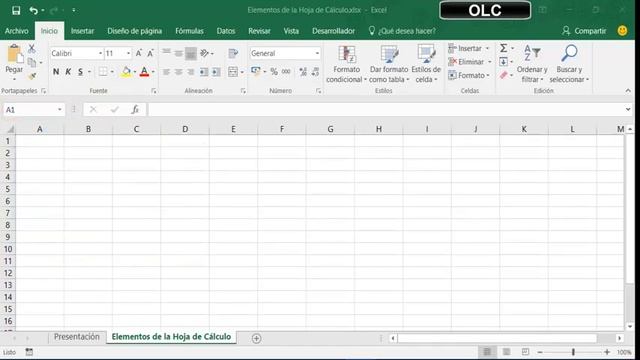Image resolution: width=640 pixels, height=360 pixels.
Task: Decrease font size with smaller A
Action: pos(150,53)
